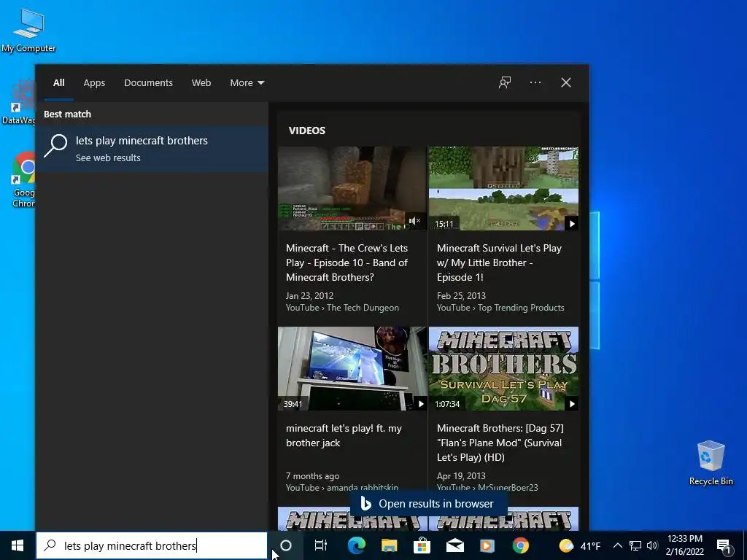Open the volume control tray icon
Image resolution: width=747 pixels, height=560 pixels.
tap(652, 545)
